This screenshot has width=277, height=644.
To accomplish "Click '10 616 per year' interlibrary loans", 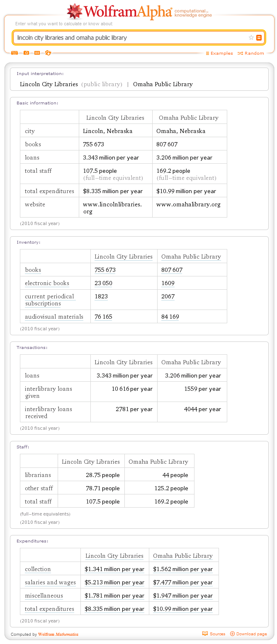I will 132,389.
